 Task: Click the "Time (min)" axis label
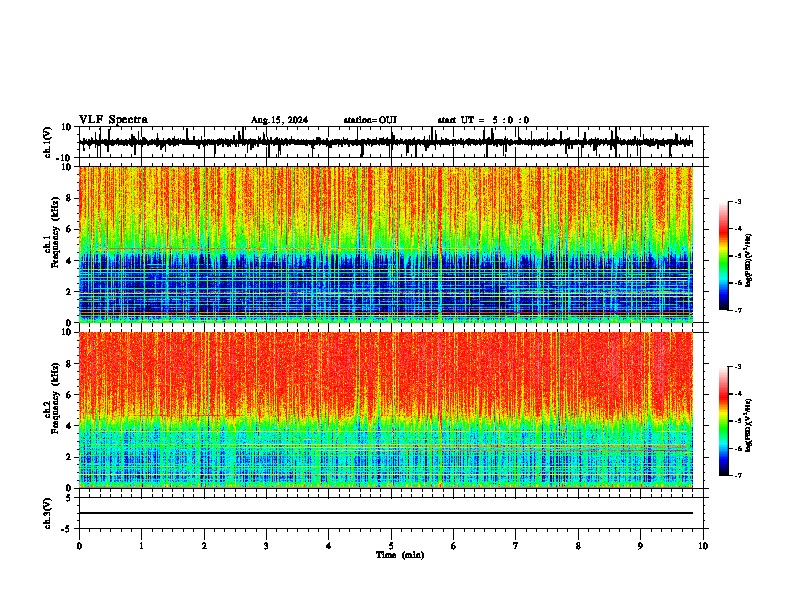pyautogui.click(x=400, y=555)
